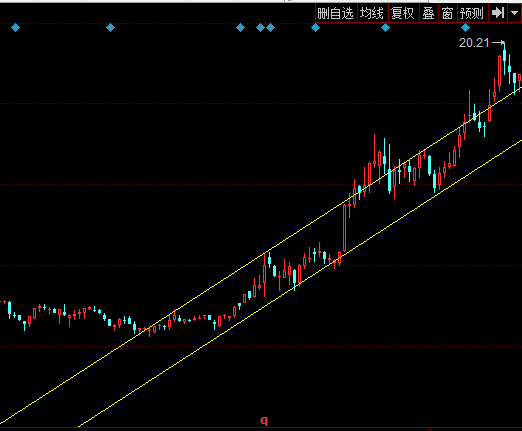The image size is (522, 431).
Task: Click the diamond marker beneath 预测 button
Action: click(465, 28)
